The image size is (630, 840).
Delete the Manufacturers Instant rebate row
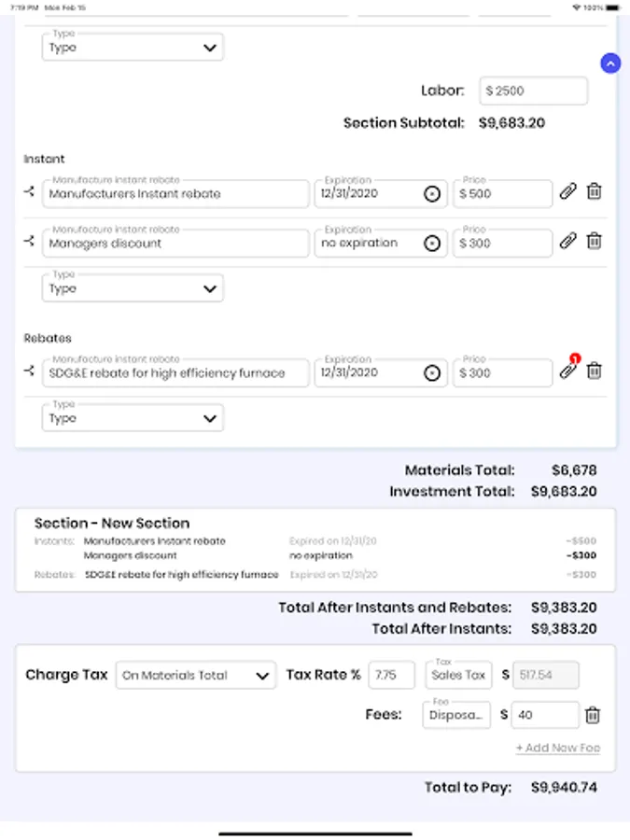pos(594,192)
